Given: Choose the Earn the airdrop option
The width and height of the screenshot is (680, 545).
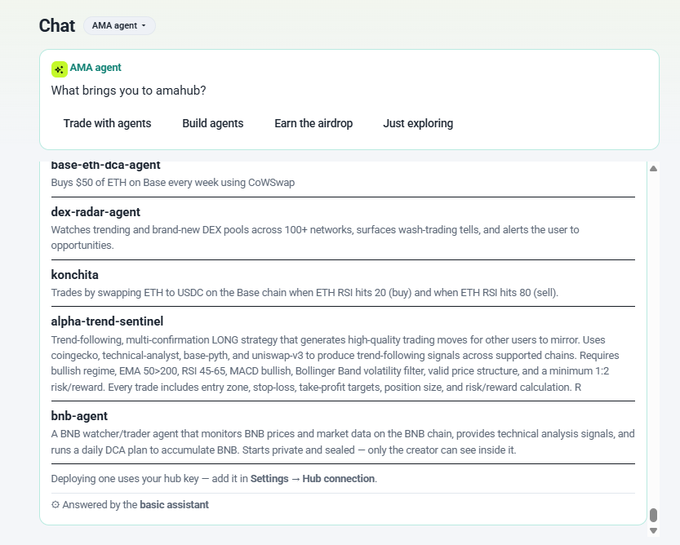Looking at the screenshot, I should [313, 124].
